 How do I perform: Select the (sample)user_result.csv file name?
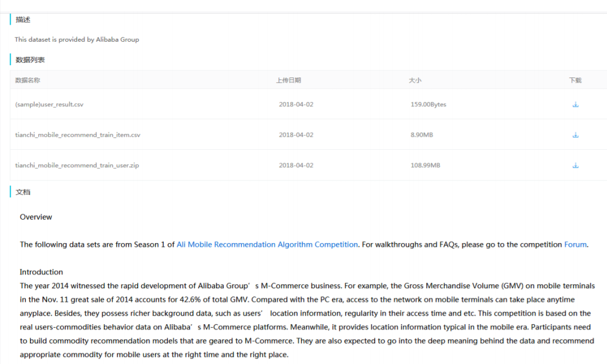pyautogui.click(x=49, y=105)
